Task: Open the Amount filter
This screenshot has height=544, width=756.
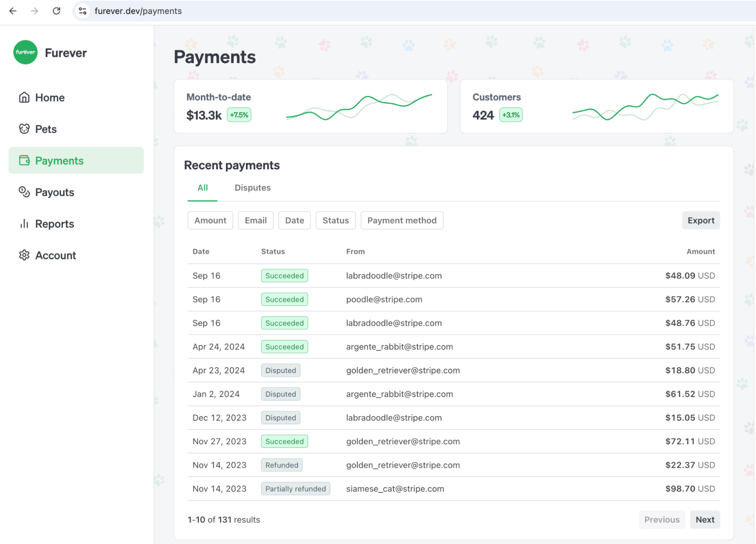Action: click(x=210, y=220)
